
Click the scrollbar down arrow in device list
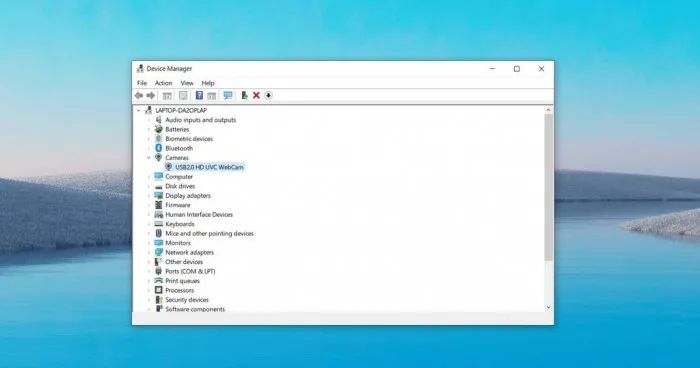pos(549,308)
